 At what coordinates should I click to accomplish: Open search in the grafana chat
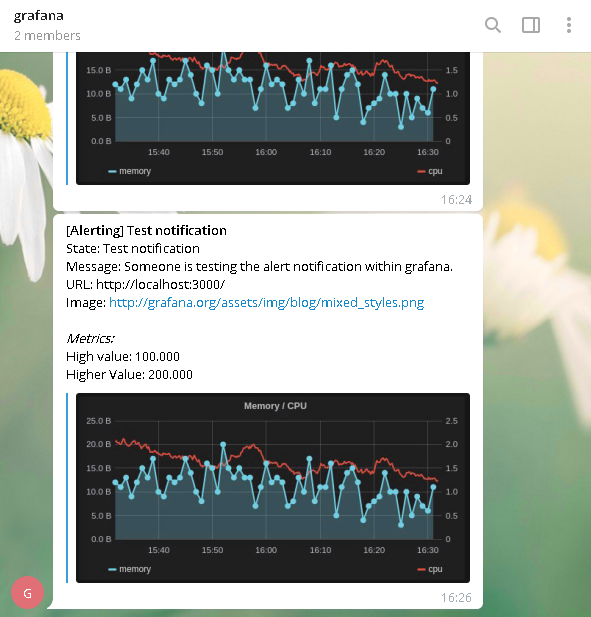click(x=493, y=25)
